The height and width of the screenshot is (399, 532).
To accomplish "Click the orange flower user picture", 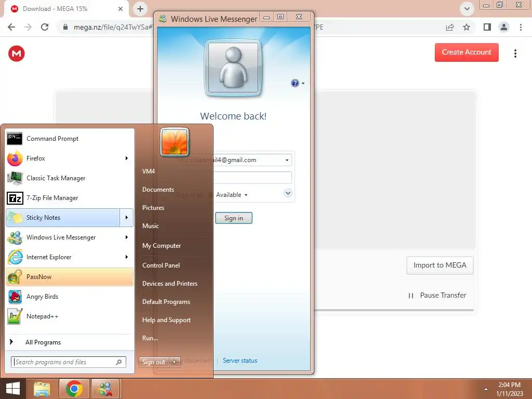I will [x=175, y=142].
